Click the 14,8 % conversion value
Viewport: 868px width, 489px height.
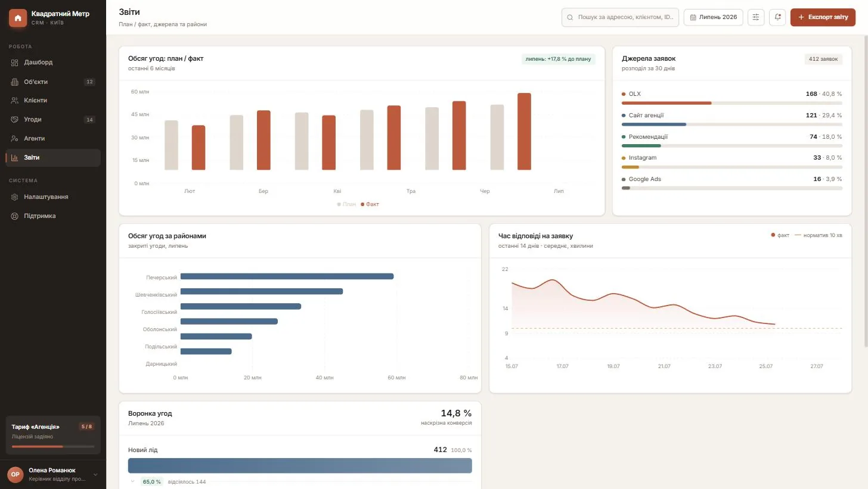(x=456, y=413)
